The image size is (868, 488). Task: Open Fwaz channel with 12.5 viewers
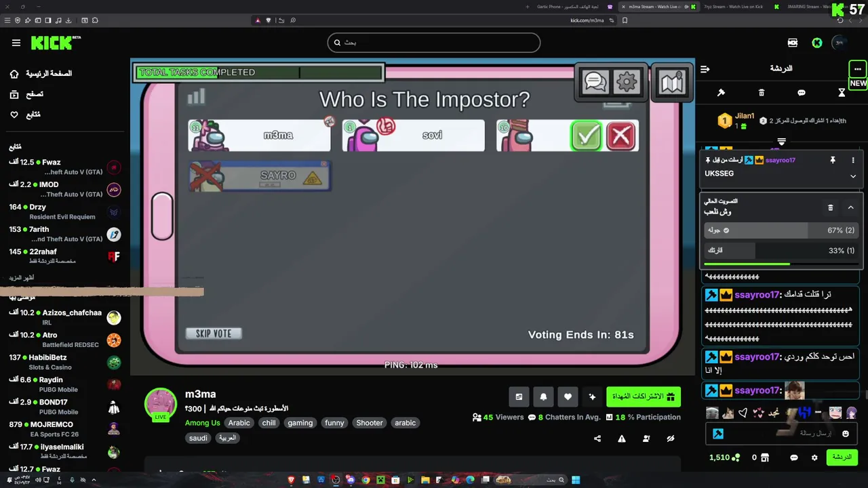pyautogui.click(x=64, y=167)
